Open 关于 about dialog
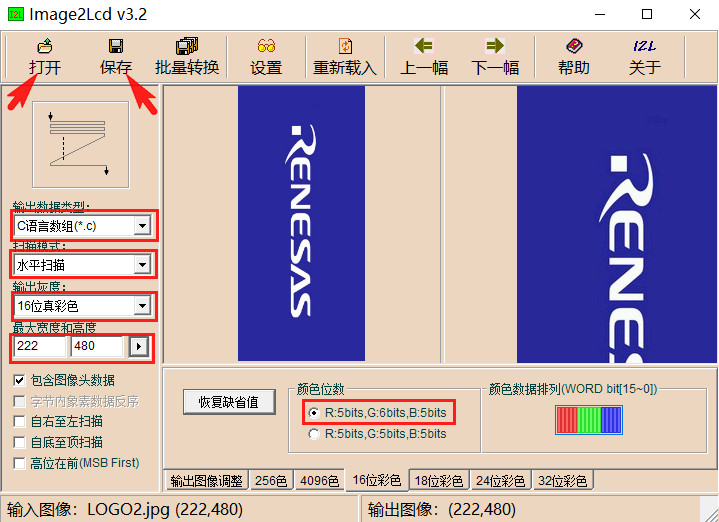The width and height of the screenshot is (719, 522). point(645,57)
